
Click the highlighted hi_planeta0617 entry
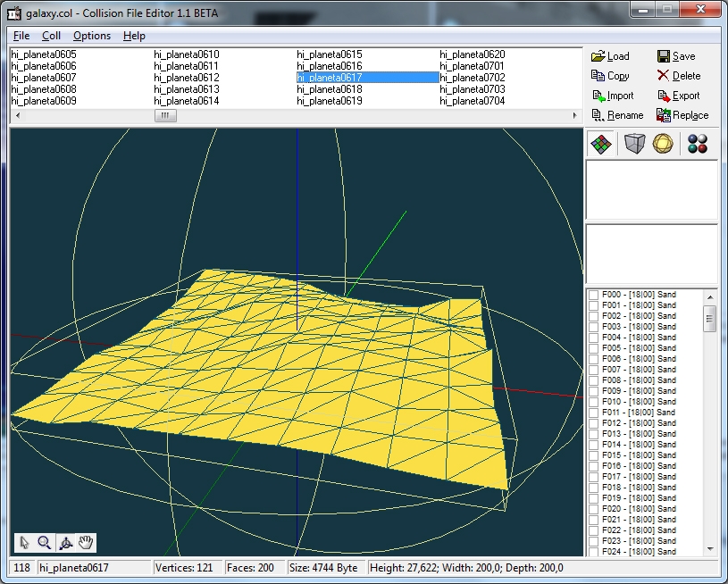click(367, 78)
